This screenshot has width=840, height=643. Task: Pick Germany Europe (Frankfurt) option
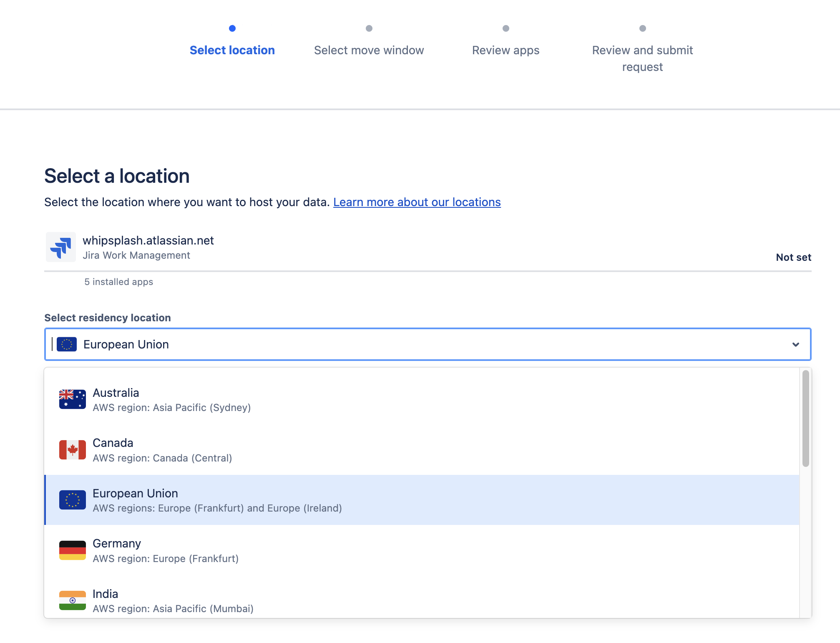coord(166,550)
